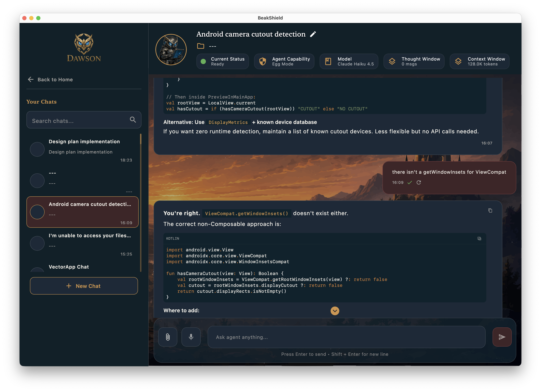Click the green checkmark on the user message

pos(410,182)
